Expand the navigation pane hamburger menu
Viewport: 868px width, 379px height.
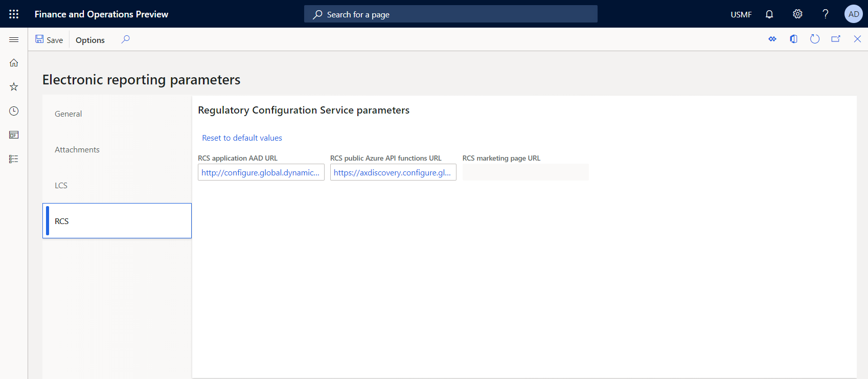click(x=14, y=39)
